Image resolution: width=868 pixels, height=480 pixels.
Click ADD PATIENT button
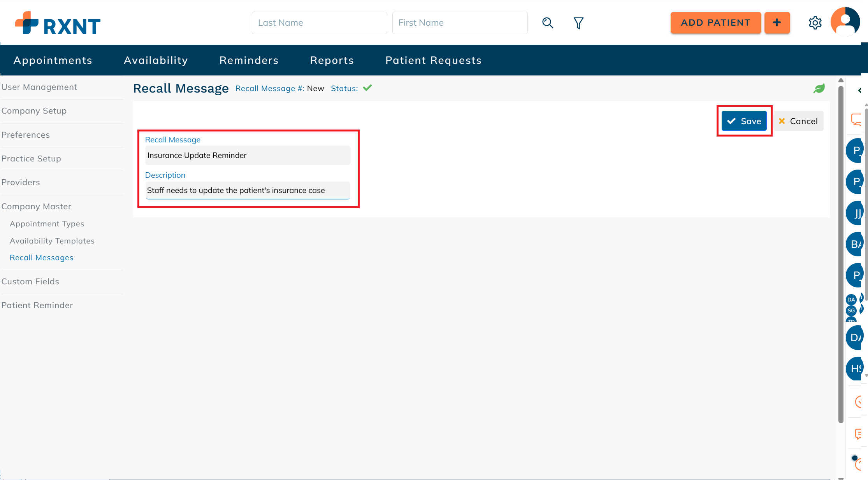coord(715,23)
